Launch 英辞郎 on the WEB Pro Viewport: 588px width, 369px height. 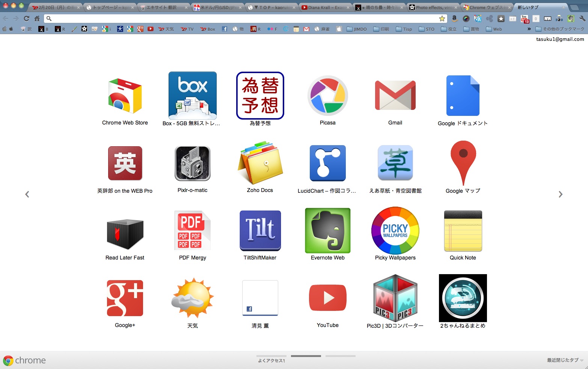click(125, 163)
